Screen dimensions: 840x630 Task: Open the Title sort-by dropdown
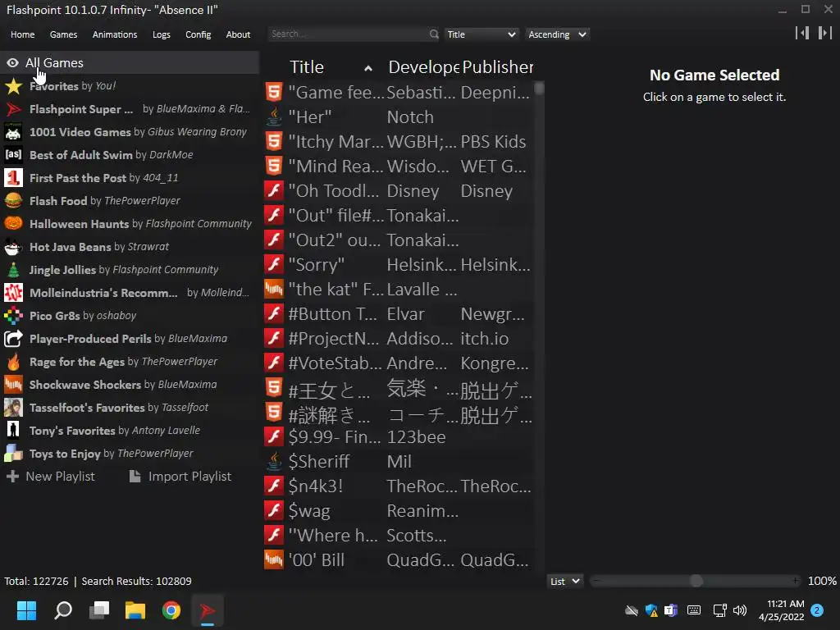[x=481, y=34]
